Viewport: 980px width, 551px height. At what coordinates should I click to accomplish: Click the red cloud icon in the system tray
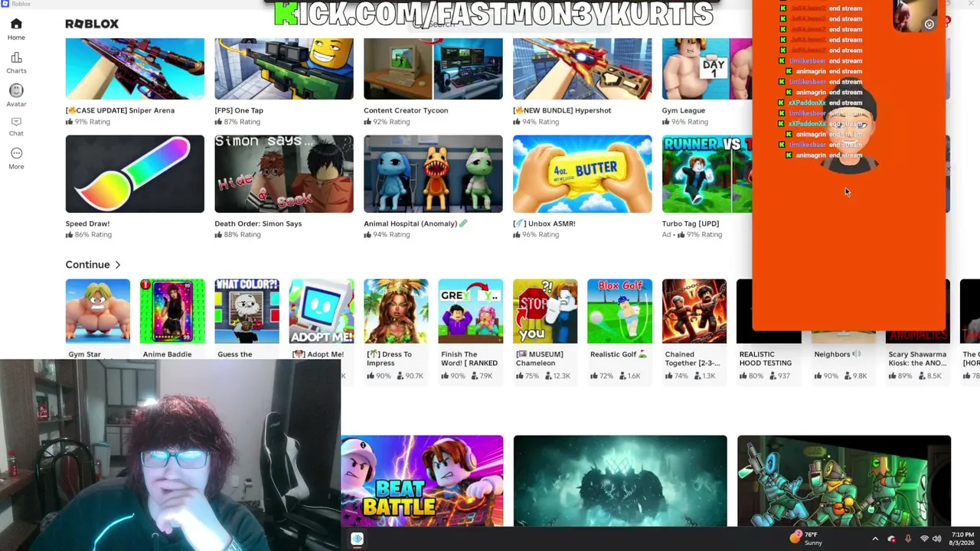point(891,539)
